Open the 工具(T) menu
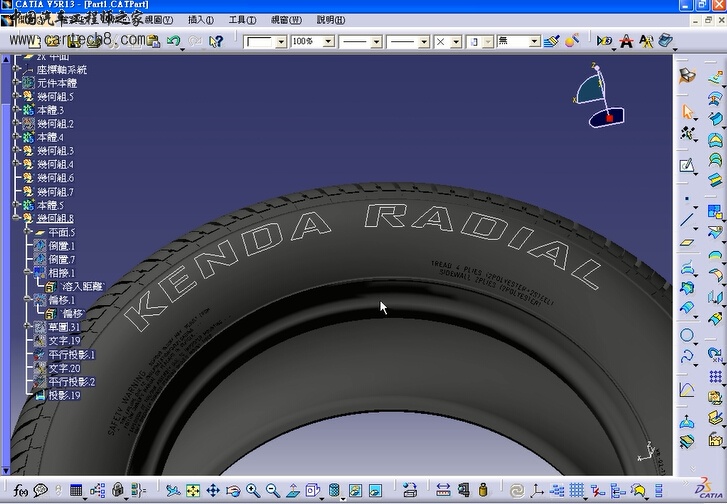 click(x=242, y=20)
